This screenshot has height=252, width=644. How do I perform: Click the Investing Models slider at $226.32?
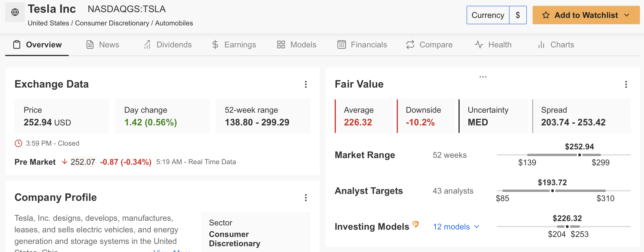click(567, 227)
